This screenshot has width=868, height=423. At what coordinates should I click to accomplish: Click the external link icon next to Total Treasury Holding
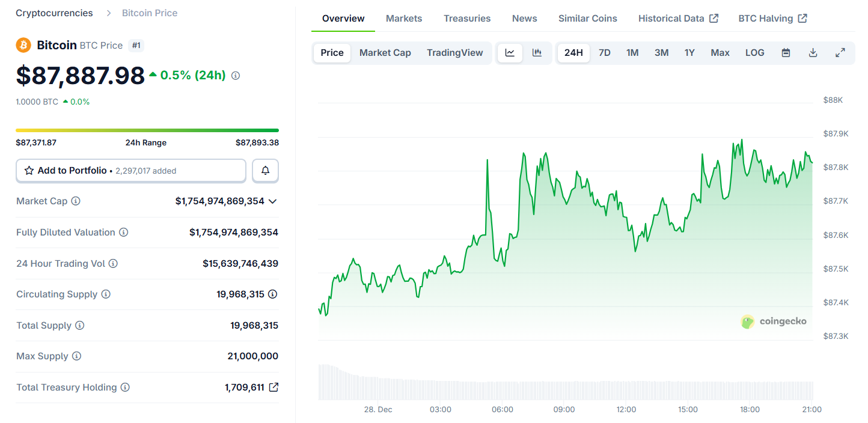pyautogui.click(x=274, y=387)
